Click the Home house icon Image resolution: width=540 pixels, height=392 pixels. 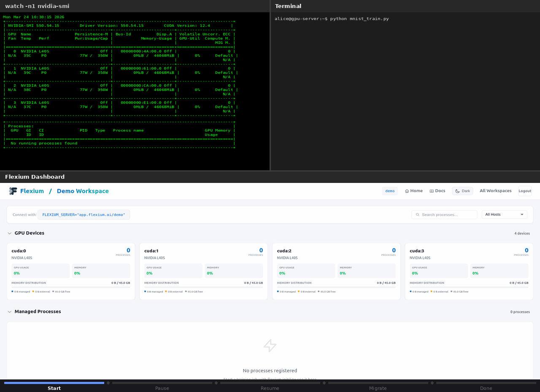(x=407, y=191)
